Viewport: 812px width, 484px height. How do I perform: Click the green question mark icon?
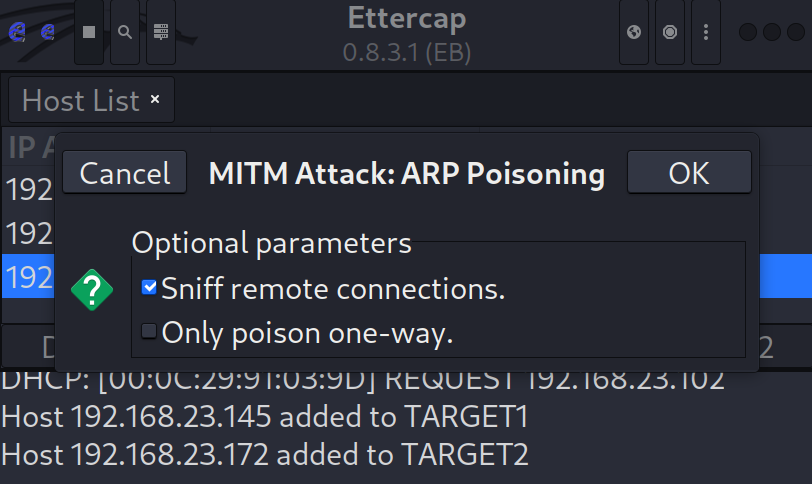click(92, 290)
